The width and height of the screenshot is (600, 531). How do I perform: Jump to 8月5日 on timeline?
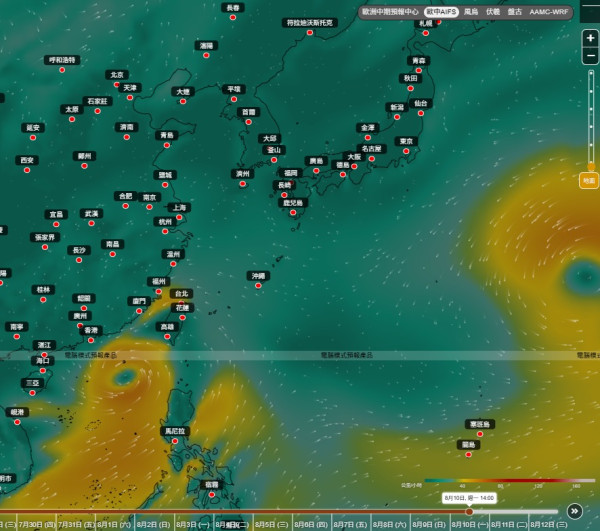[271, 524]
